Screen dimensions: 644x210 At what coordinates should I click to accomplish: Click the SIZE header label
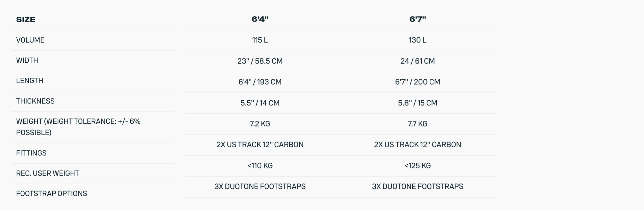(x=26, y=20)
